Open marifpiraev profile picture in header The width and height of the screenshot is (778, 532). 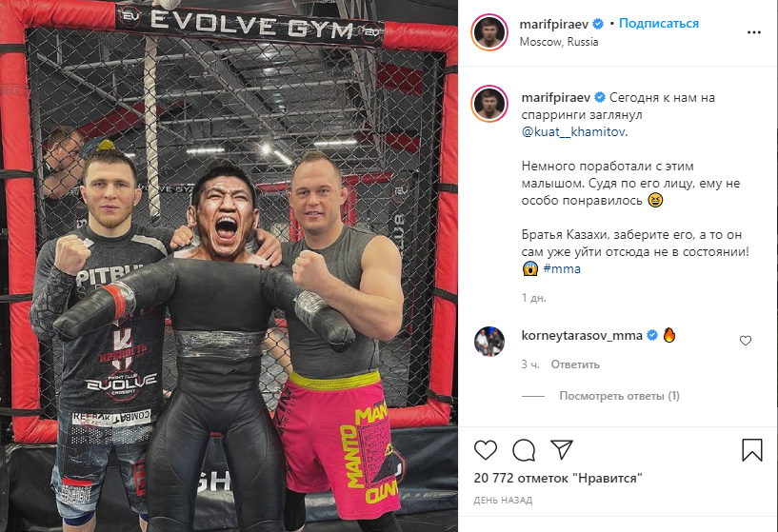[489, 32]
